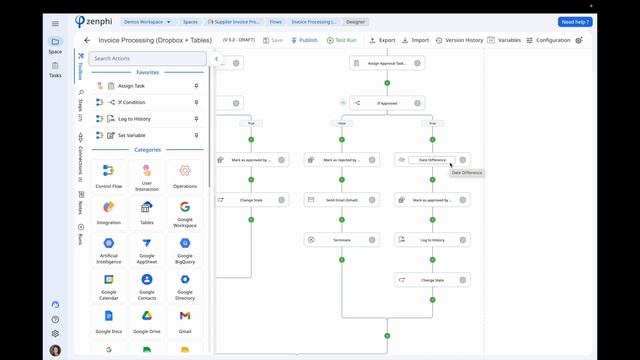Go to the Spaces breadcrumb

pyautogui.click(x=190, y=22)
